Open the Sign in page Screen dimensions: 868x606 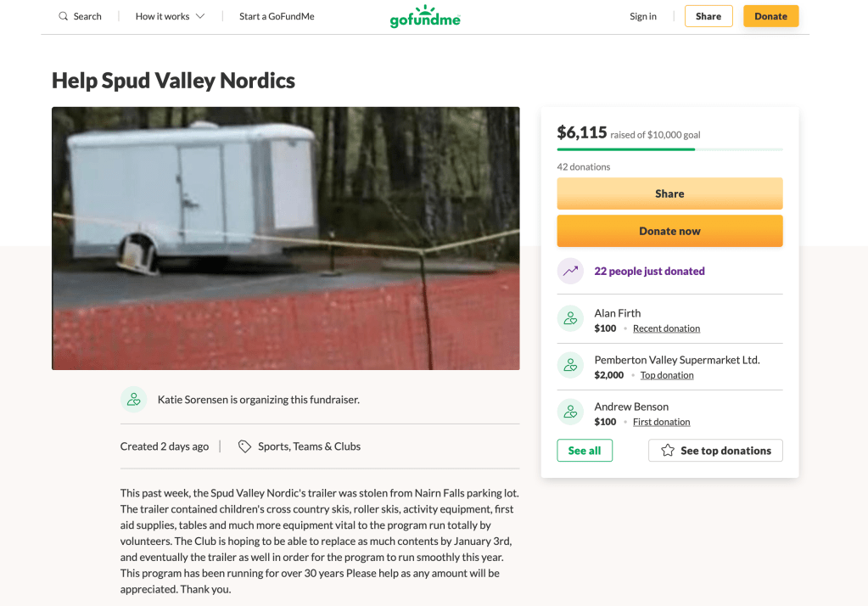[642, 16]
